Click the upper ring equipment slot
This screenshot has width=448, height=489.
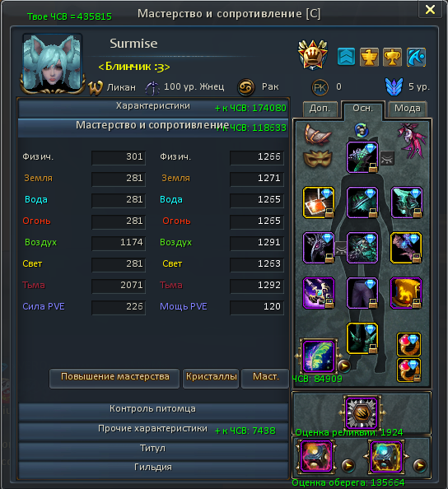click(x=408, y=344)
